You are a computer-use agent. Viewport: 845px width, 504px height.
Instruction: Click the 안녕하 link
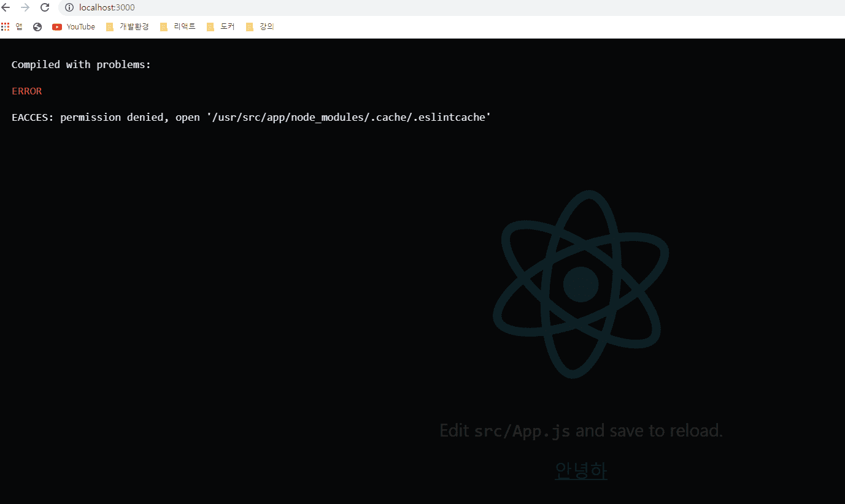[x=581, y=470]
